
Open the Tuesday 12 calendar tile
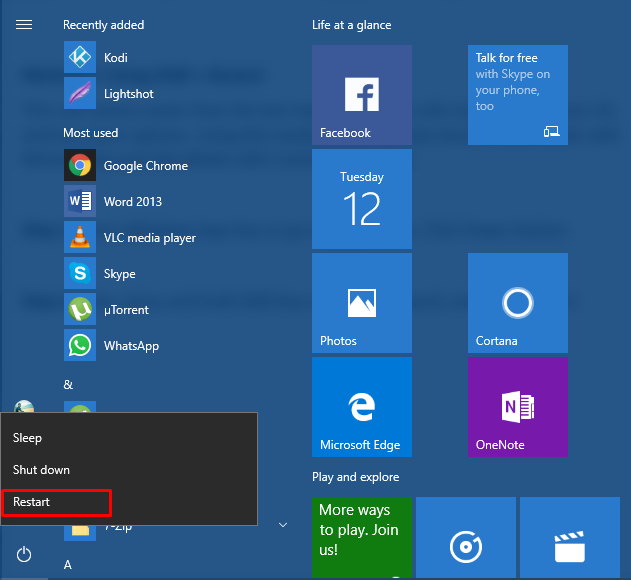pos(361,198)
